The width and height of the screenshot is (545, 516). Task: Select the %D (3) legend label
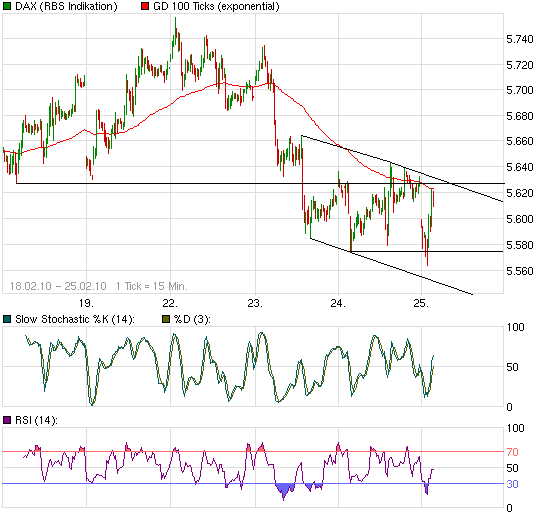192,319
